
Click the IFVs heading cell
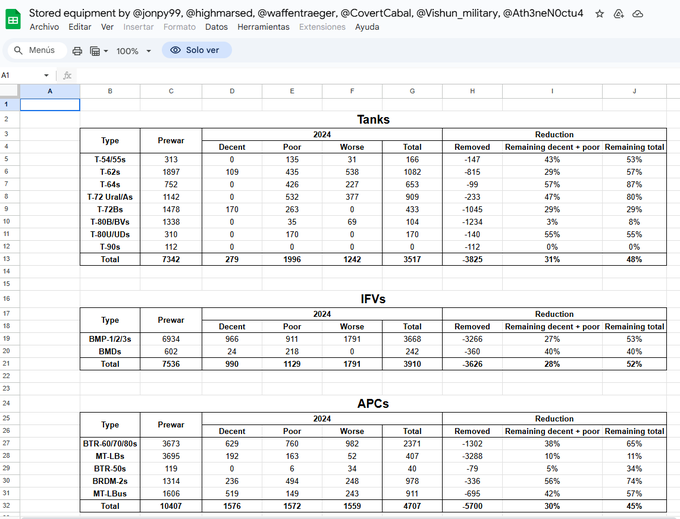pyautogui.click(x=373, y=299)
